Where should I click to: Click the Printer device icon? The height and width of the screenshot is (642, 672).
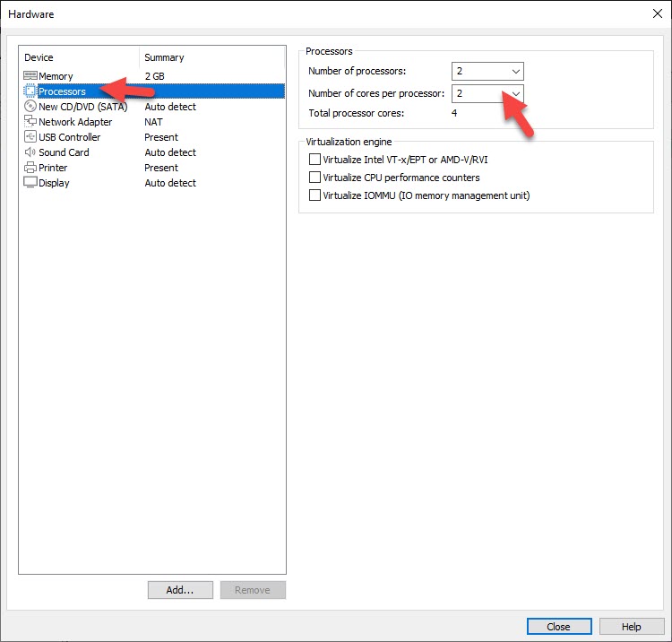pos(30,168)
